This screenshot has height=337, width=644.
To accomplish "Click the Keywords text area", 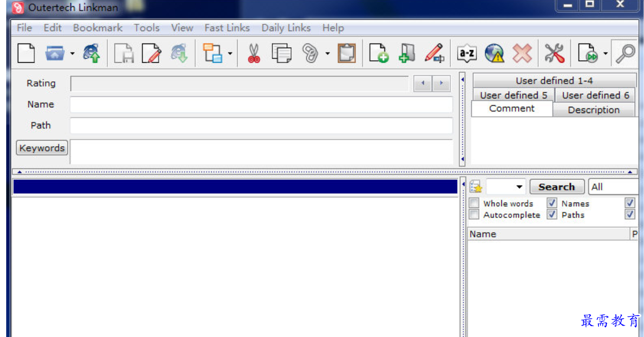I will pyautogui.click(x=262, y=152).
